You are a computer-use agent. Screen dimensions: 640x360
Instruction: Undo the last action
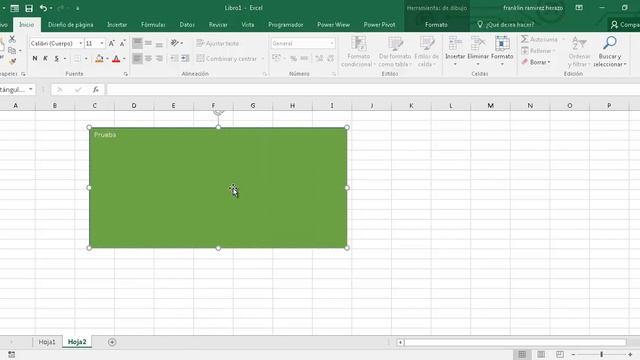43,8
